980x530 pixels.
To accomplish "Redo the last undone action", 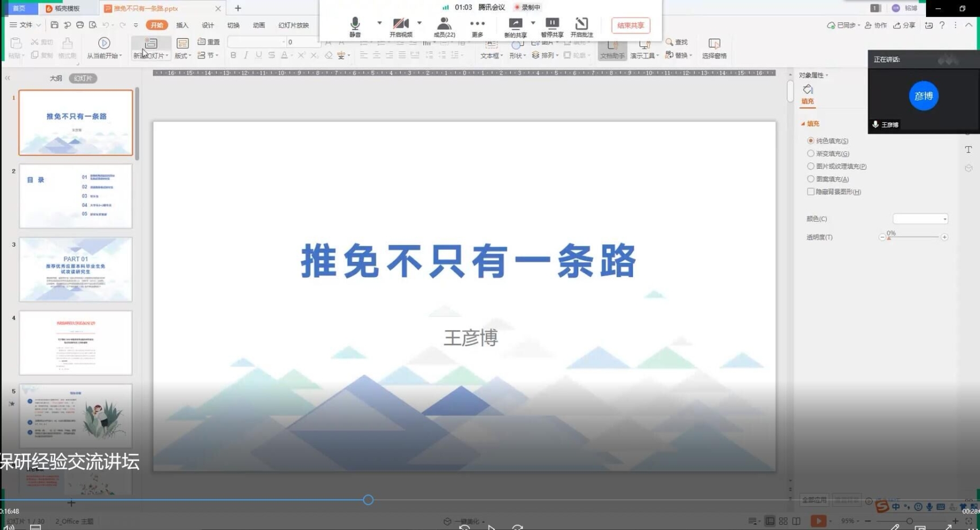I will [123, 25].
